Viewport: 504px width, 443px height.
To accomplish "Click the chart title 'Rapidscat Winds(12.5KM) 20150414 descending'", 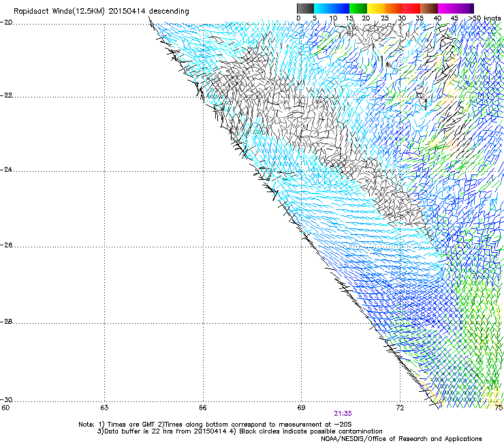I will click(x=101, y=12).
